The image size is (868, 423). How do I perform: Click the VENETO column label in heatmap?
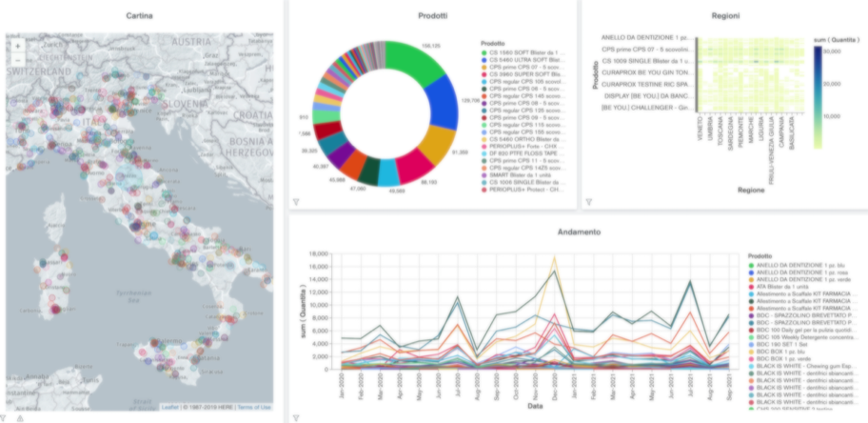coord(700,127)
